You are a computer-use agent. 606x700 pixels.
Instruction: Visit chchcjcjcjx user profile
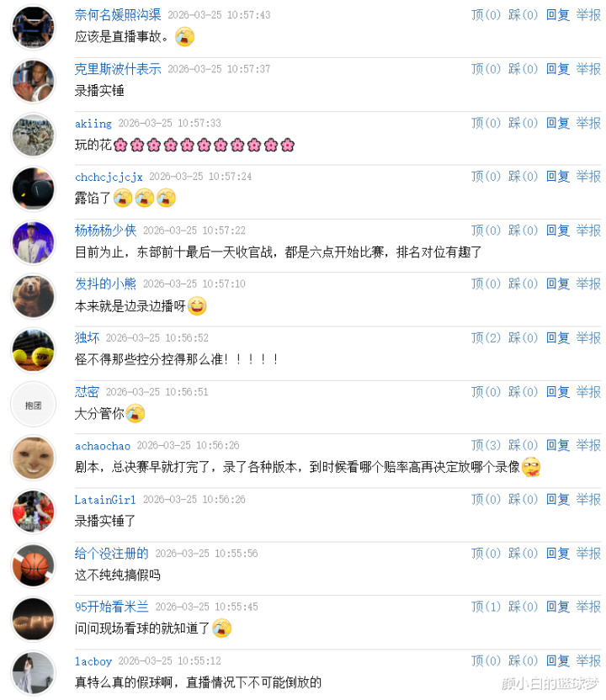click(109, 177)
